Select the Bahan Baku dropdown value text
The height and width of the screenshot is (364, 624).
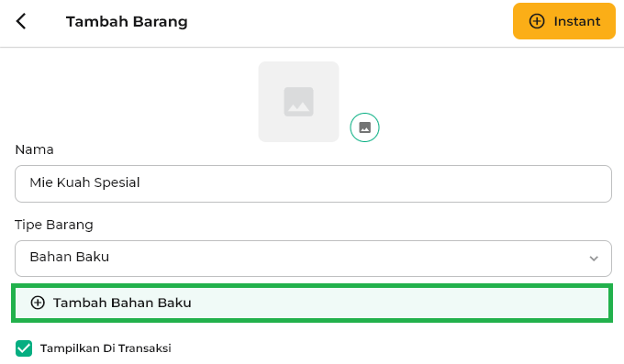(x=69, y=257)
